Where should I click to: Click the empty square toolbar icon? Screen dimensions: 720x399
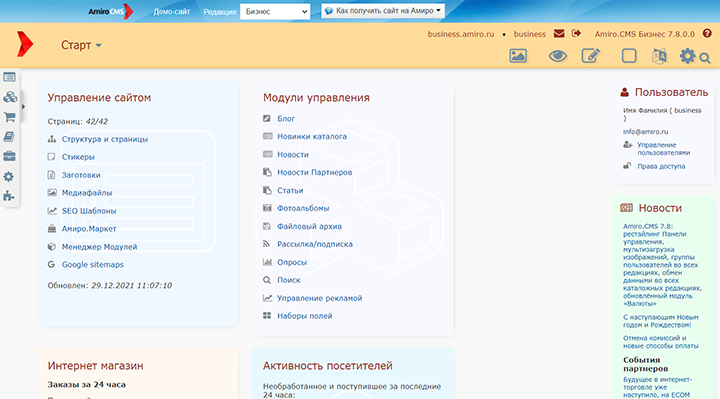click(629, 56)
